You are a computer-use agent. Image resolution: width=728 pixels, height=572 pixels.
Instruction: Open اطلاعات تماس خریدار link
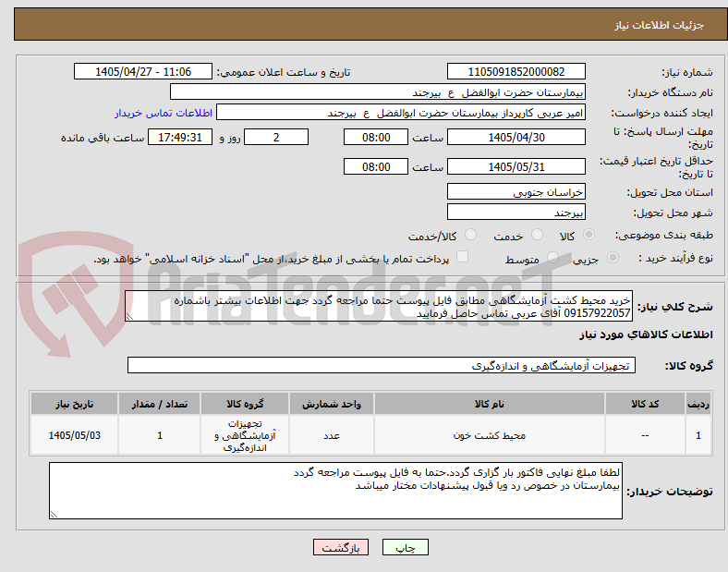(164, 113)
